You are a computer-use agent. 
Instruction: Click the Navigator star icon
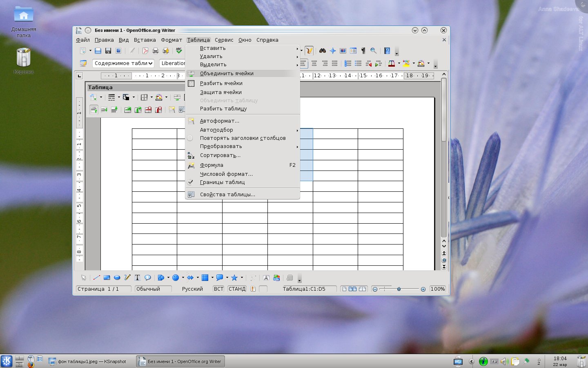(x=333, y=51)
